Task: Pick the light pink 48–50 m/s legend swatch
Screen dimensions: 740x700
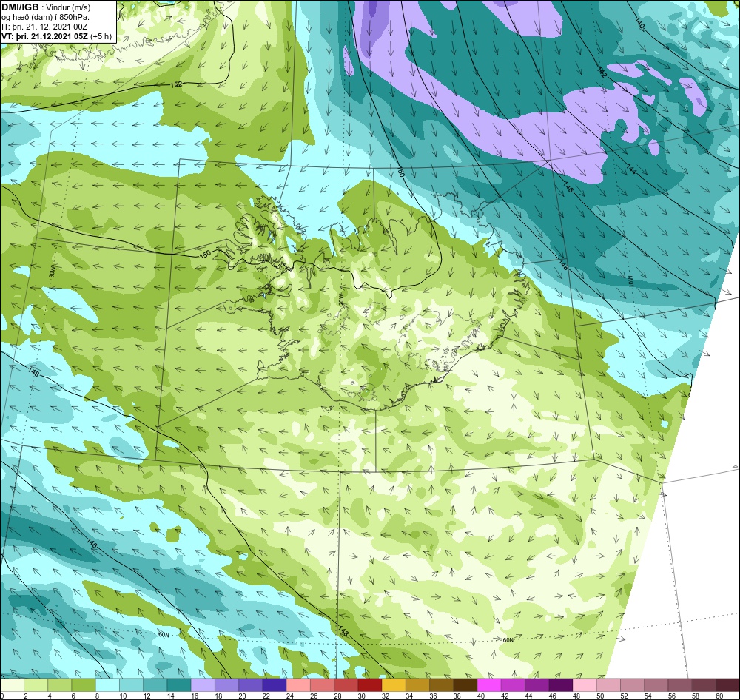Action: click(x=585, y=685)
